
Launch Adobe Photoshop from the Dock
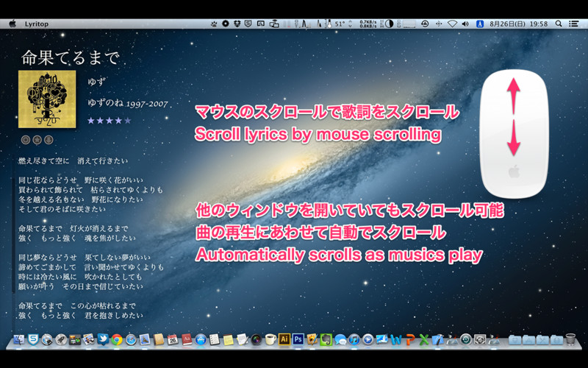coord(298,339)
